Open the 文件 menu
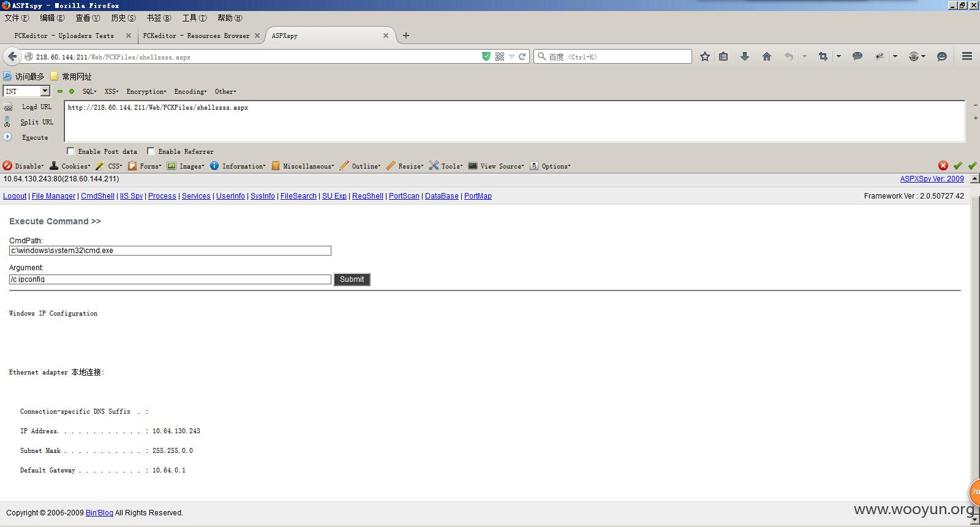980x527 pixels. pyautogui.click(x=17, y=18)
